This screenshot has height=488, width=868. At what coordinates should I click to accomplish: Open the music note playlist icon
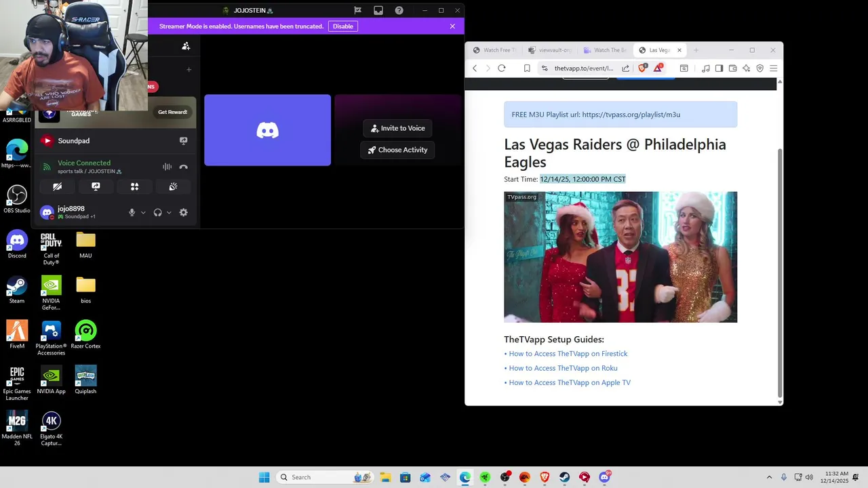tap(706, 68)
